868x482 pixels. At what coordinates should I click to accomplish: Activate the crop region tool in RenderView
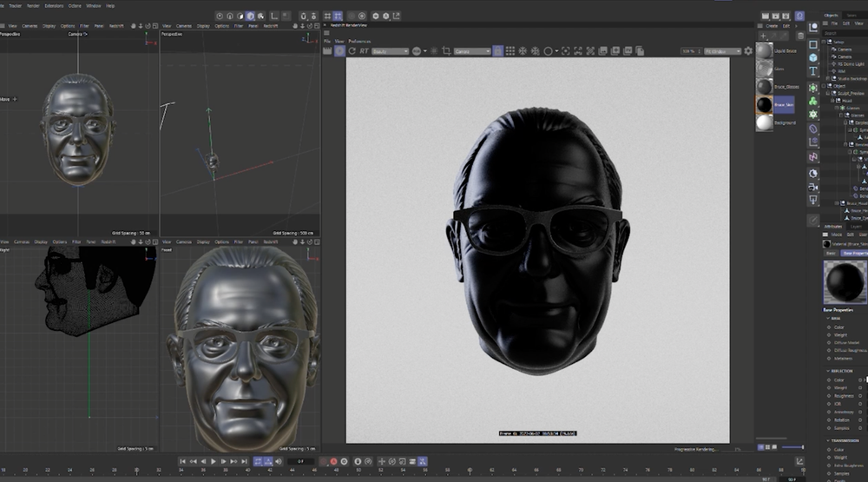[x=446, y=51]
